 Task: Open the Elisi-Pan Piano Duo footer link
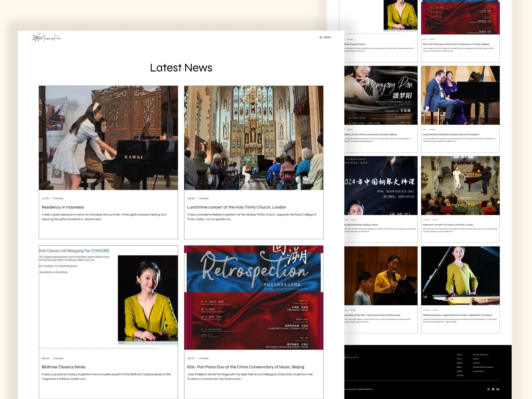[x=481, y=355]
